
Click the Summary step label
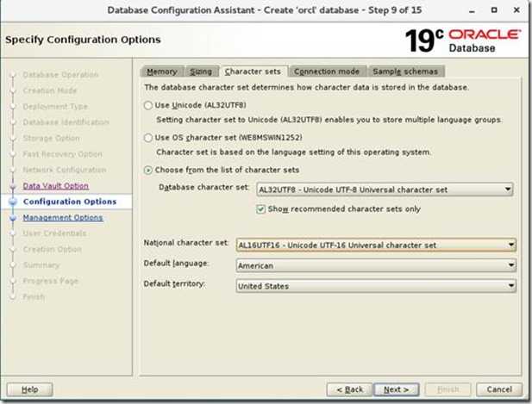(x=41, y=265)
